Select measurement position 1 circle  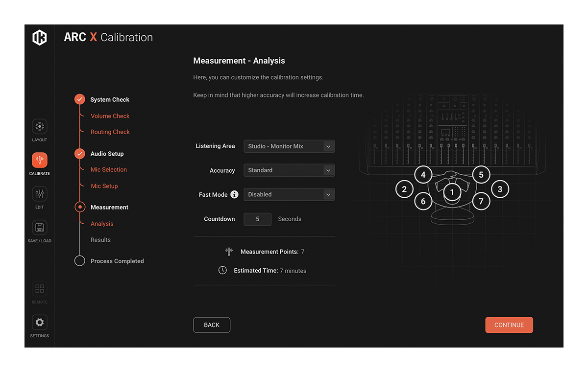[452, 192]
